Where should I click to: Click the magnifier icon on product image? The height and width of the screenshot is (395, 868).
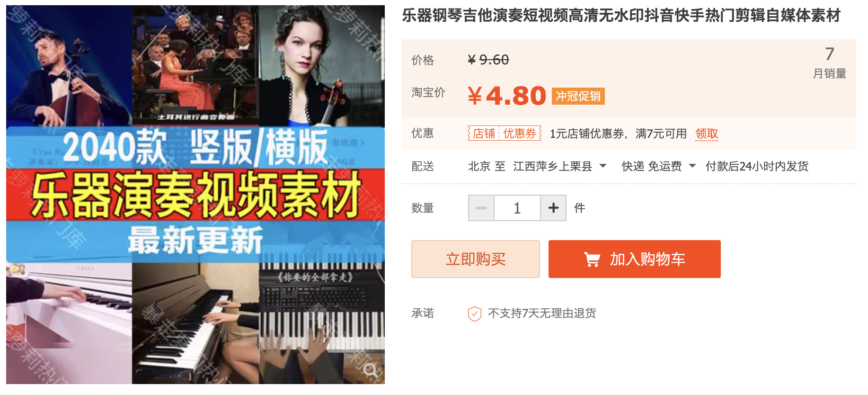pyautogui.click(x=370, y=370)
